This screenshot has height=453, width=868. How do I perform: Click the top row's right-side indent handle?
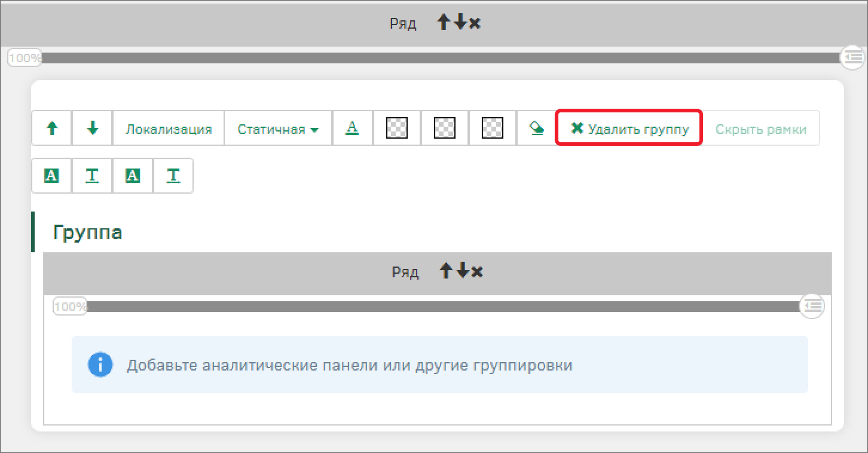[852, 57]
